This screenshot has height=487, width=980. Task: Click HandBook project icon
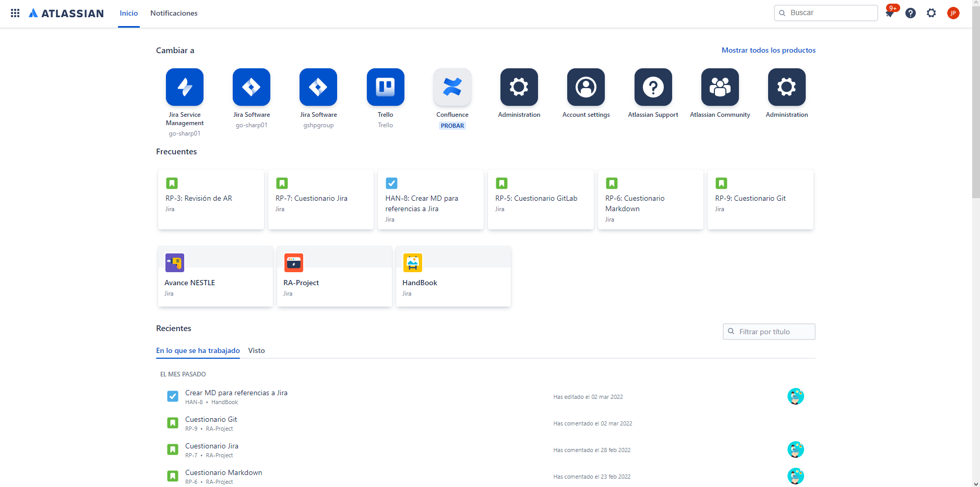[x=413, y=263]
